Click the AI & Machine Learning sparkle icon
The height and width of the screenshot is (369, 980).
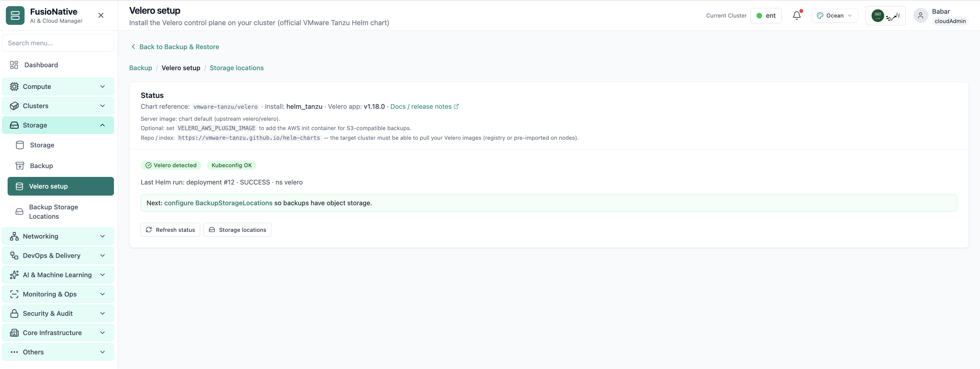[14, 275]
